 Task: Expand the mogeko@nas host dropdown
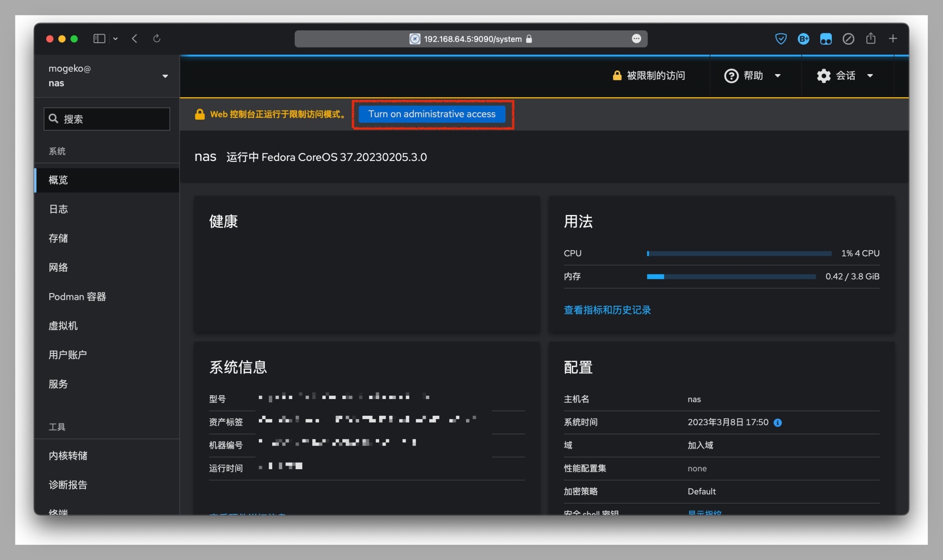point(165,76)
